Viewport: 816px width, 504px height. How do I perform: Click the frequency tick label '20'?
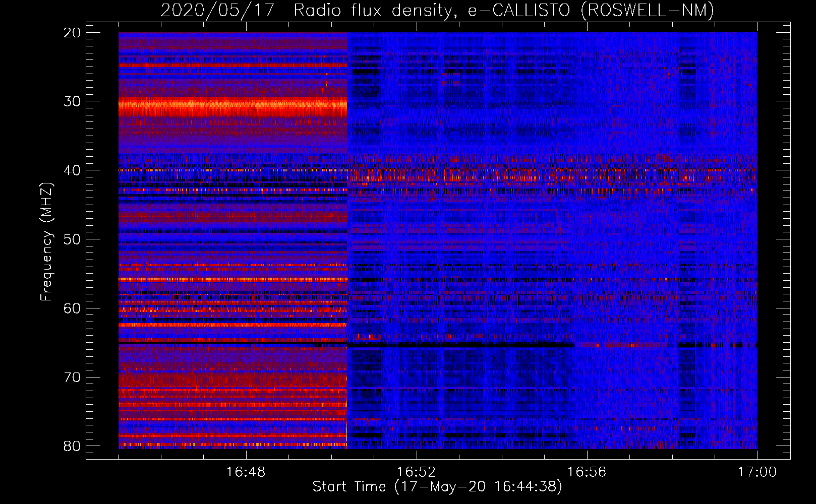[x=73, y=33]
